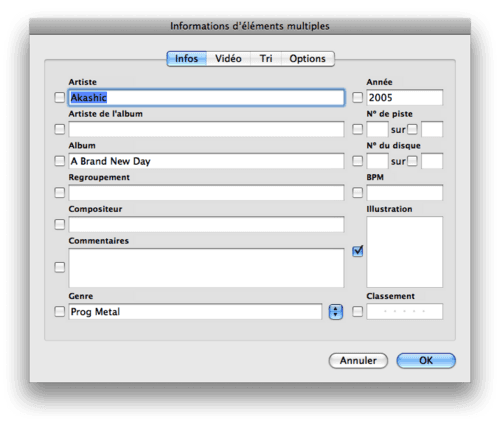
Task: Click the Annuler button
Action: point(358,361)
